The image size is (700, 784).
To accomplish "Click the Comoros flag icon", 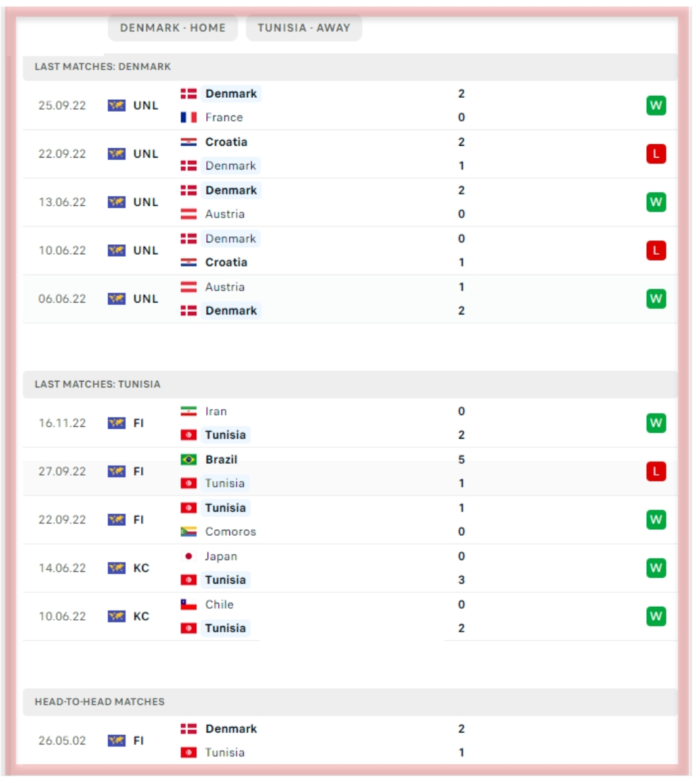I will tap(188, 532).
